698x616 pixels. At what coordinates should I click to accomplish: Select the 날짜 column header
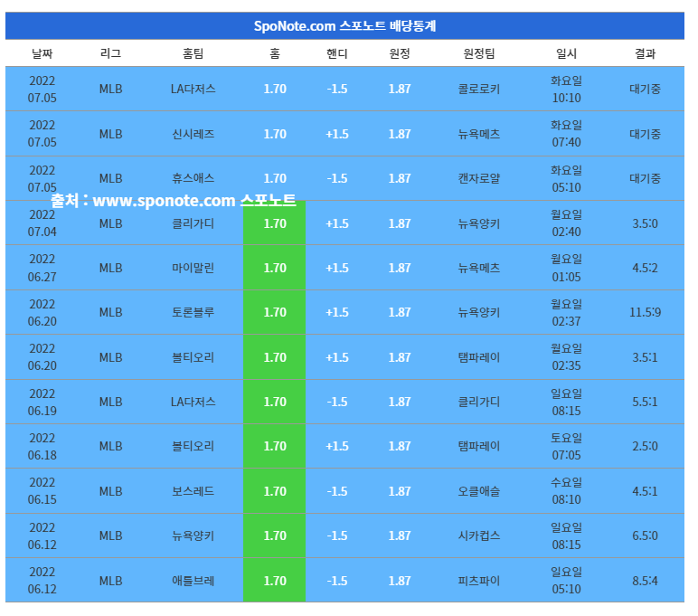42,53
